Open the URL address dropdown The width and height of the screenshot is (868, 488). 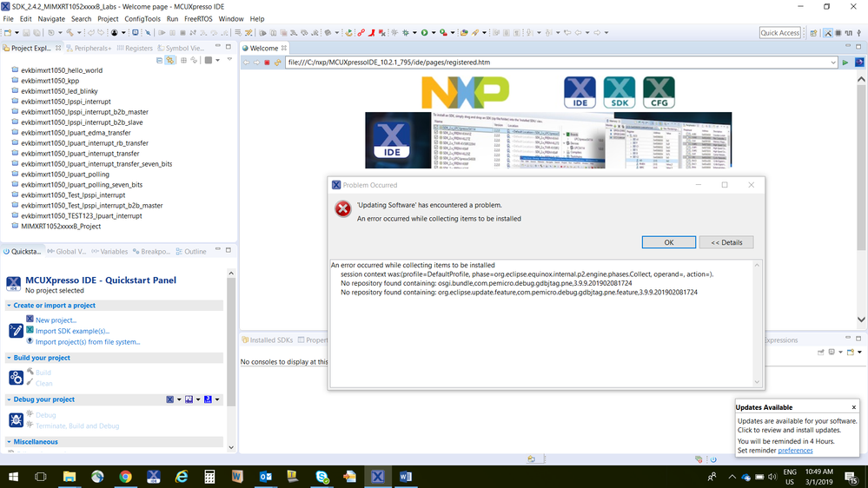(833, 63)
